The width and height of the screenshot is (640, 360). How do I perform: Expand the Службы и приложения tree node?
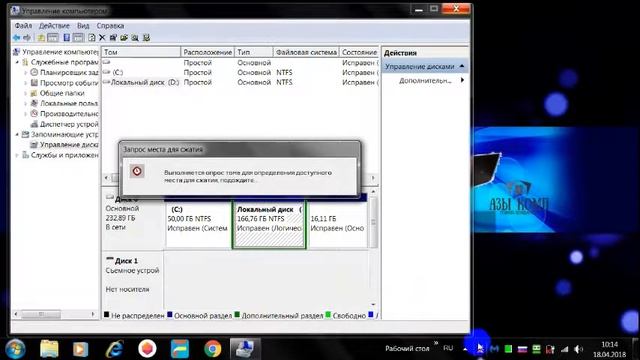pos(17,155)
